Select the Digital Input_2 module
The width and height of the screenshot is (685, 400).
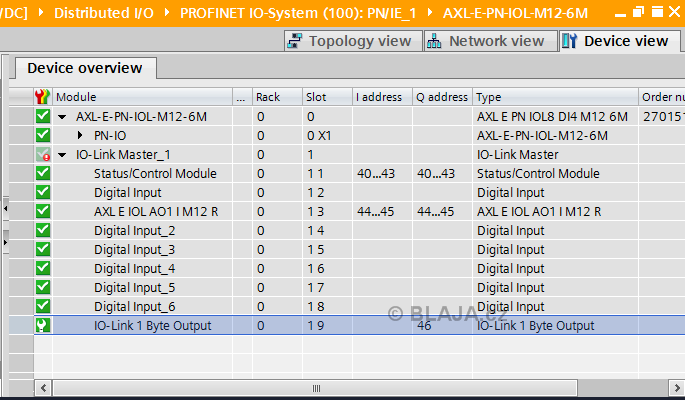(135, 231)
